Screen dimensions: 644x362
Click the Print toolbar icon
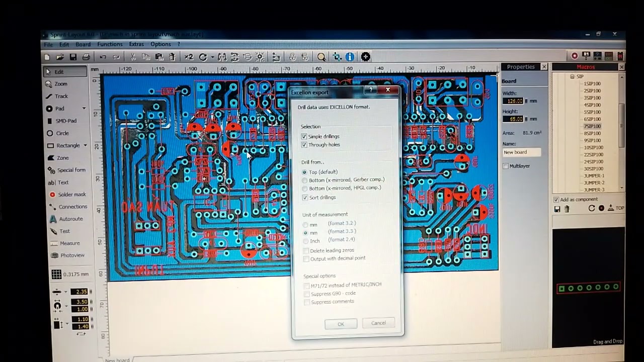coord(86,57)
